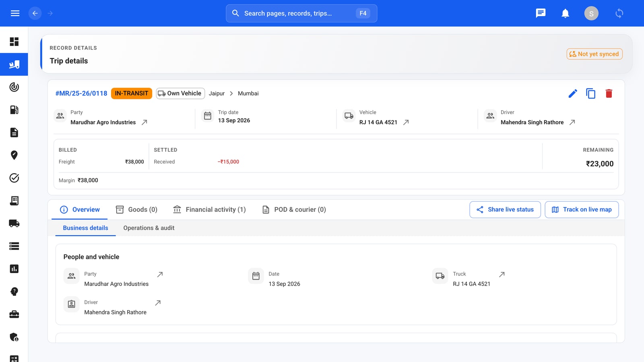Open Truck link arrow in People and vehicle

[x=502, y=274]
